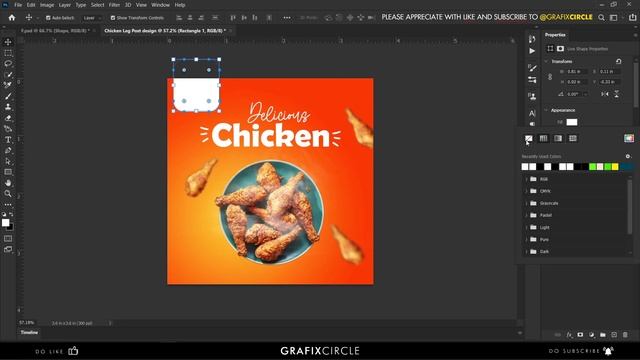Select the Hand tool
This screenshot has width=640, height=360.
[8, 183]
